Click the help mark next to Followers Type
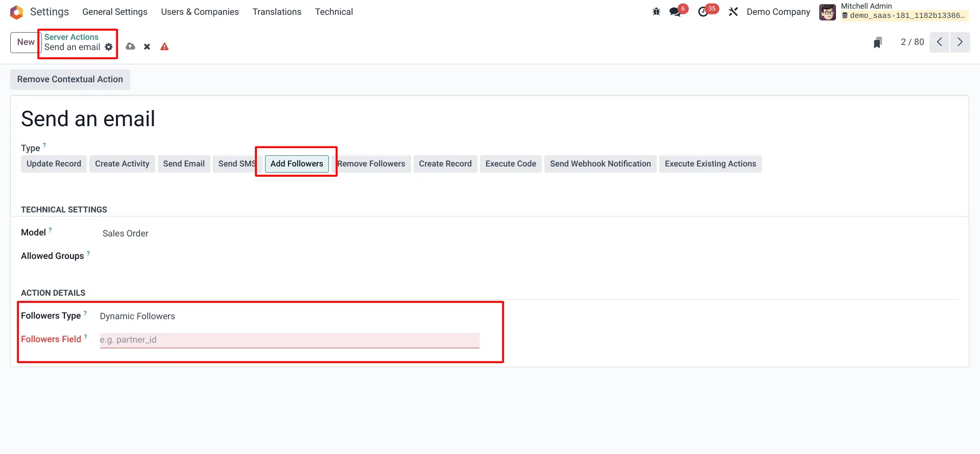The width and height of the screenshot is (980, 454). [x=85, y=314]
